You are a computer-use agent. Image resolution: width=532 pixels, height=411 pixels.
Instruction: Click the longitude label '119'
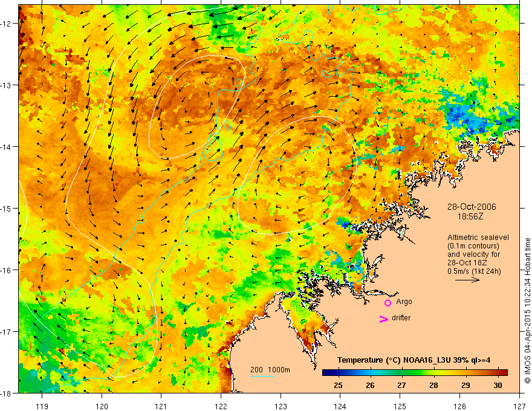[42, 406]
